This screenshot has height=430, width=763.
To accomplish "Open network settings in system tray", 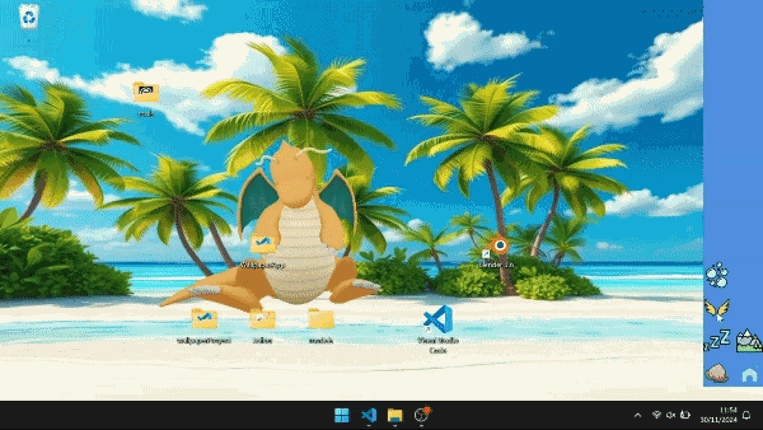I will click(656, 415).
